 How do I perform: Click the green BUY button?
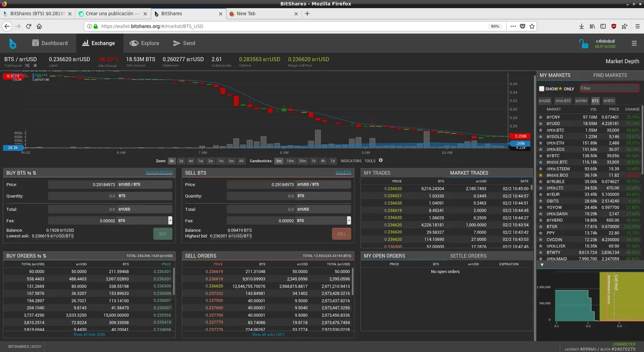pos(163,234)
